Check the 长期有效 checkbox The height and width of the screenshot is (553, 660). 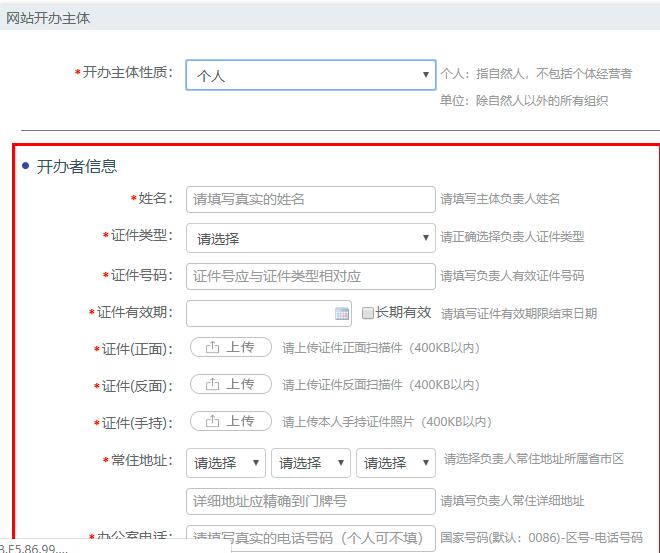367,313
